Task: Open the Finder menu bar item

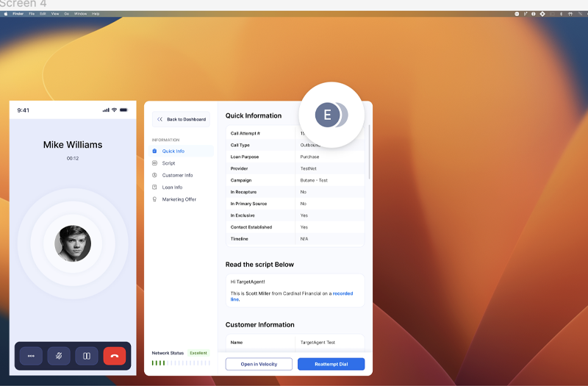Action: point(18,13)
